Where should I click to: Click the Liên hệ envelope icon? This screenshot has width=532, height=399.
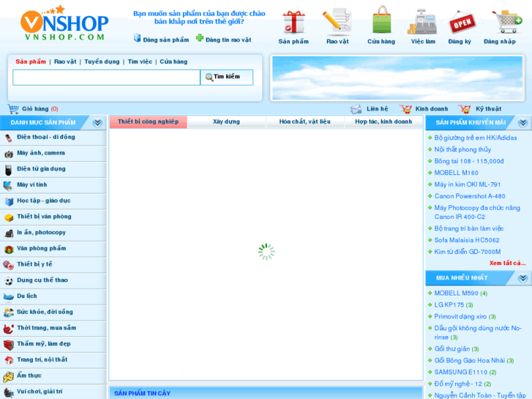click(356, 109)
